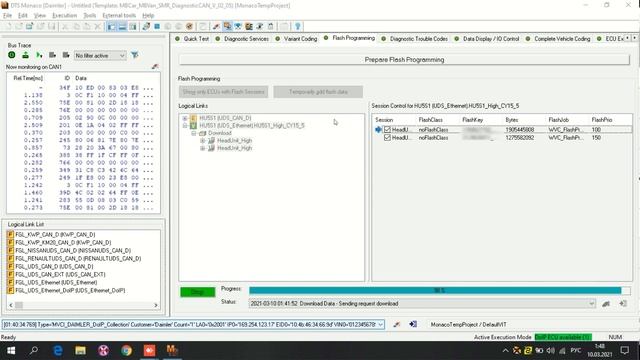Screen dimensions: 640x360
Task: Collapse the Download tree node
Action: coord(193,133)
